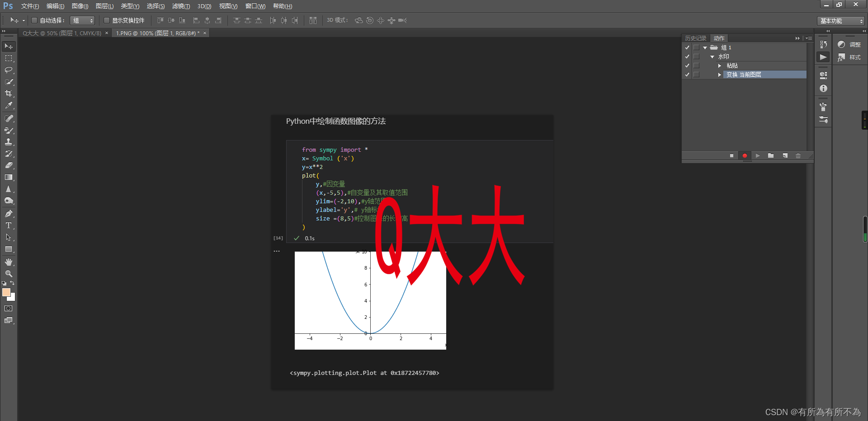Select the Dodge tool
Screen dimensions: 868x421
[9, 201]
